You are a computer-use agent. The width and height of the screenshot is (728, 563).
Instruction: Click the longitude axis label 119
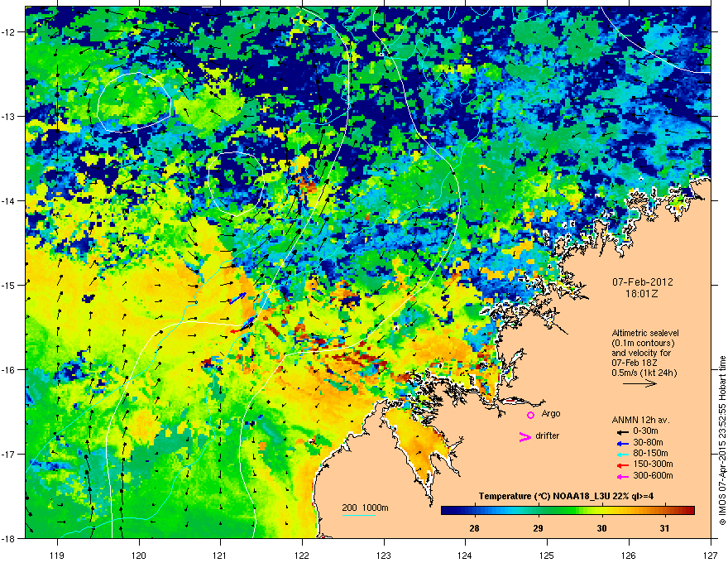pos(57,556)
